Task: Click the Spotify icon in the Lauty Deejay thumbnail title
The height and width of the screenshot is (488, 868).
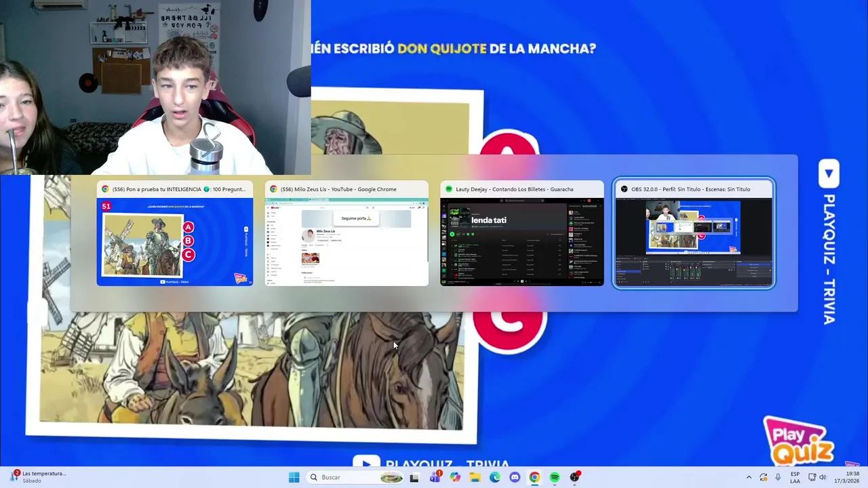Action: click(449, 189)
